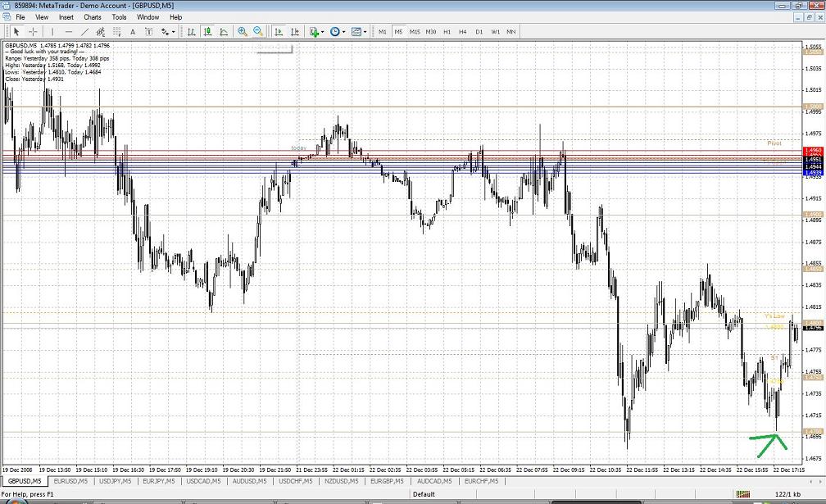This screenshot has width=826, height=504.
Task: Draw a horizontal line on chart
Action: pos(69,32)
